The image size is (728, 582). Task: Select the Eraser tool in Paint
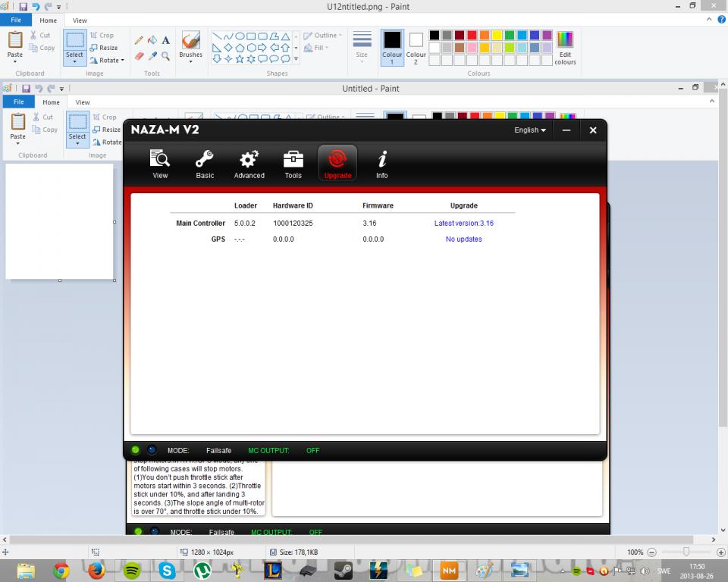point(139,56)
